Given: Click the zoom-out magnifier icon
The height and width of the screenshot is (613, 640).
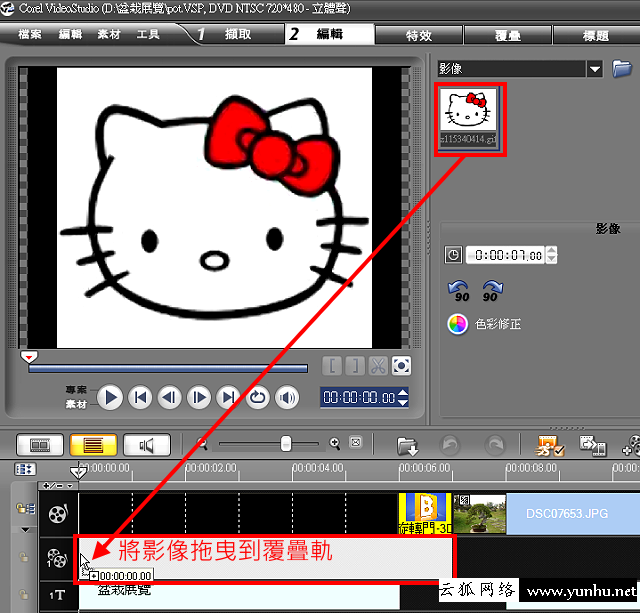Looking at the screenshot, I should tap(202, 444).
